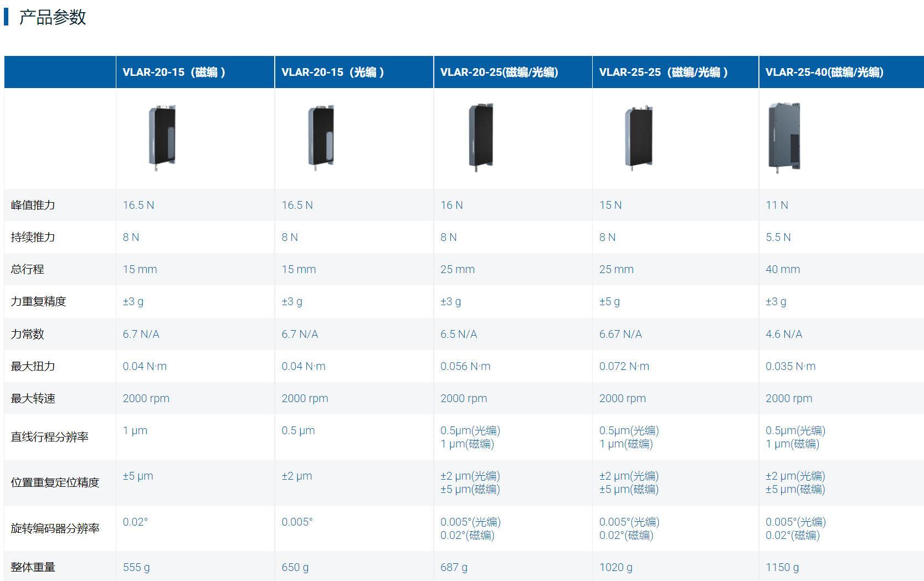Click the 最大扭力 row label
The image size is (924, 581).
(33, 366)
